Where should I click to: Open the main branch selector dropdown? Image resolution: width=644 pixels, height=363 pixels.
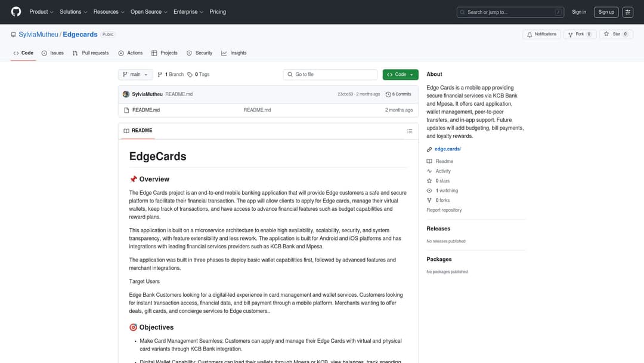click(x=135, y=75)
